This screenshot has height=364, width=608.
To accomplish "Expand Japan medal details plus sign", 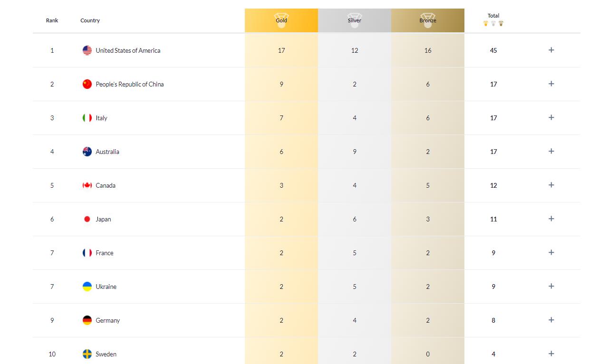I will click(551, 219).
